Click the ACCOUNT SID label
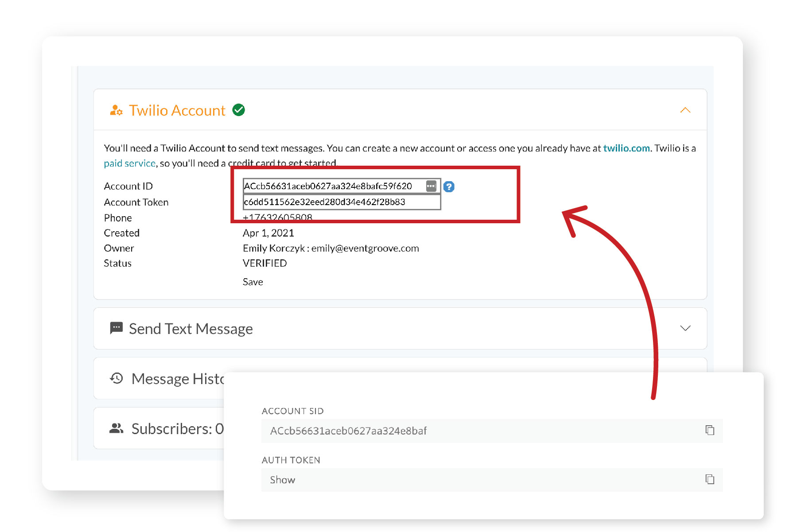 (x=293, y=411)
